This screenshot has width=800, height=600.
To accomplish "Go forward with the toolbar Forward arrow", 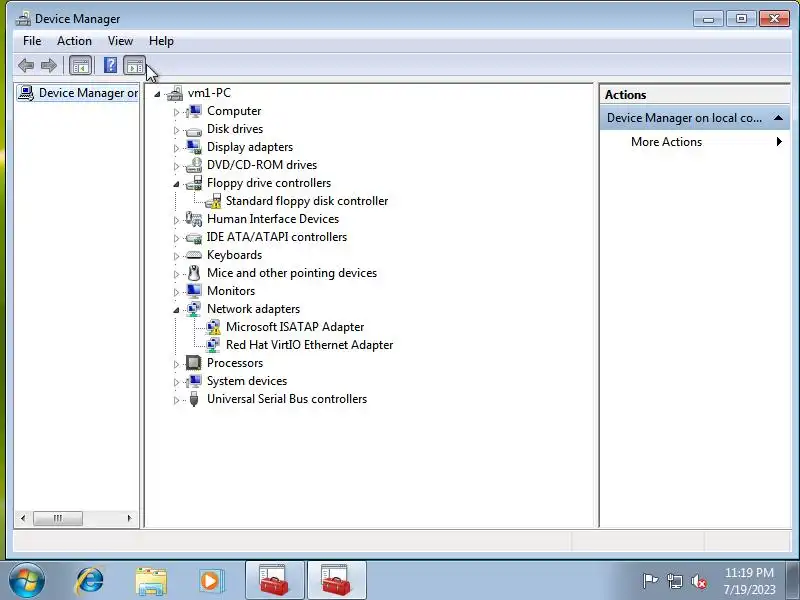I will [48, 65].
